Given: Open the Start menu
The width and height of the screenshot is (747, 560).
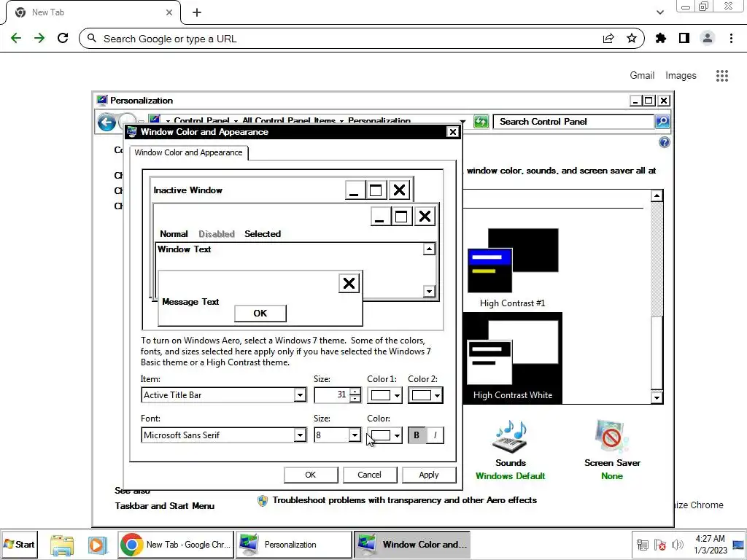Looking at the screenshot, I should point(19,544).
